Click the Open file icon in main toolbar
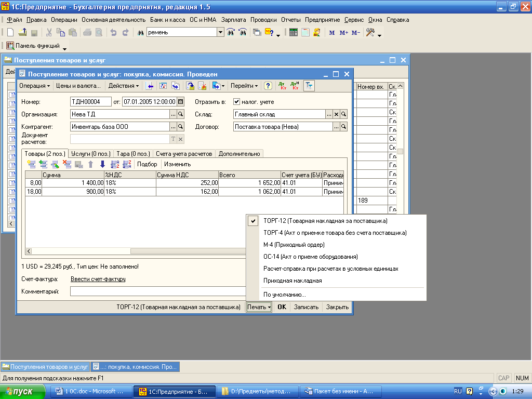The image size is (532, 399). [22, 32]
